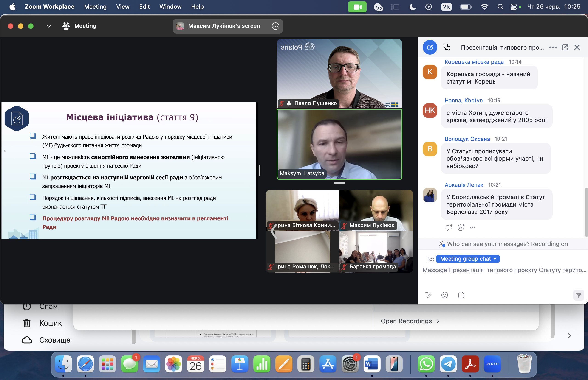Screen dimensions: 588x380
Task: Open Numbers from the Dock
Action: pyautogui.click(x=262, y=364)
